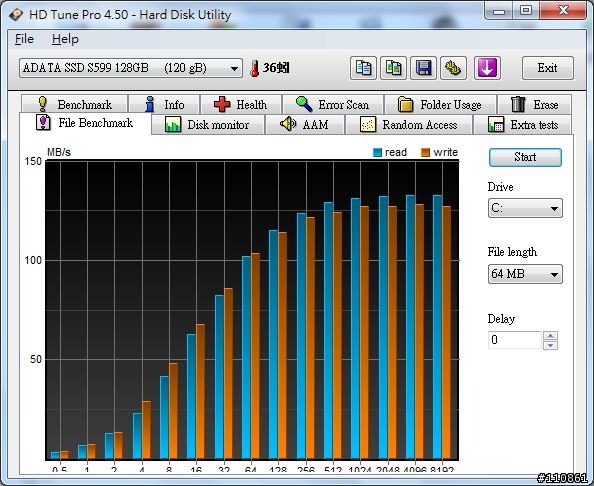Open the Random Access tab

[409, 125]
